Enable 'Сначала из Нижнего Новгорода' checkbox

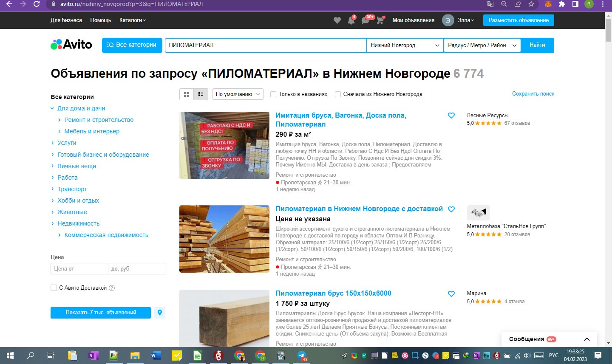tap(338, 94)
